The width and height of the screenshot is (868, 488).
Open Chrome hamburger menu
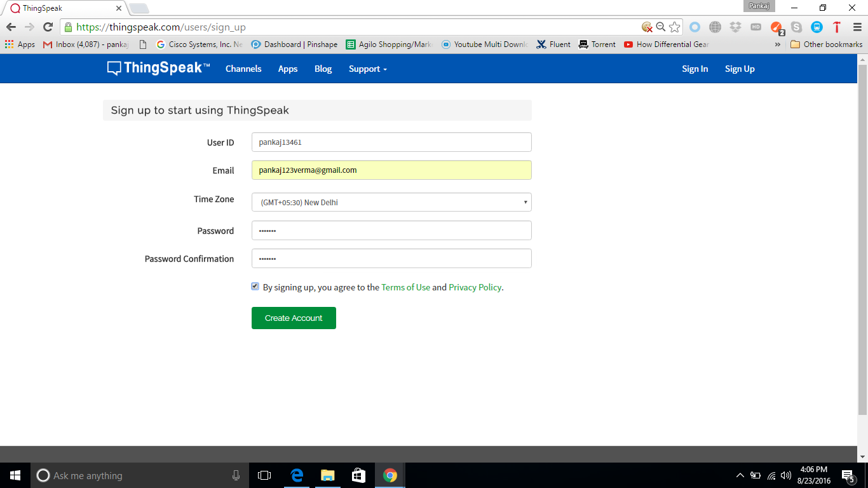click(857, 27)
